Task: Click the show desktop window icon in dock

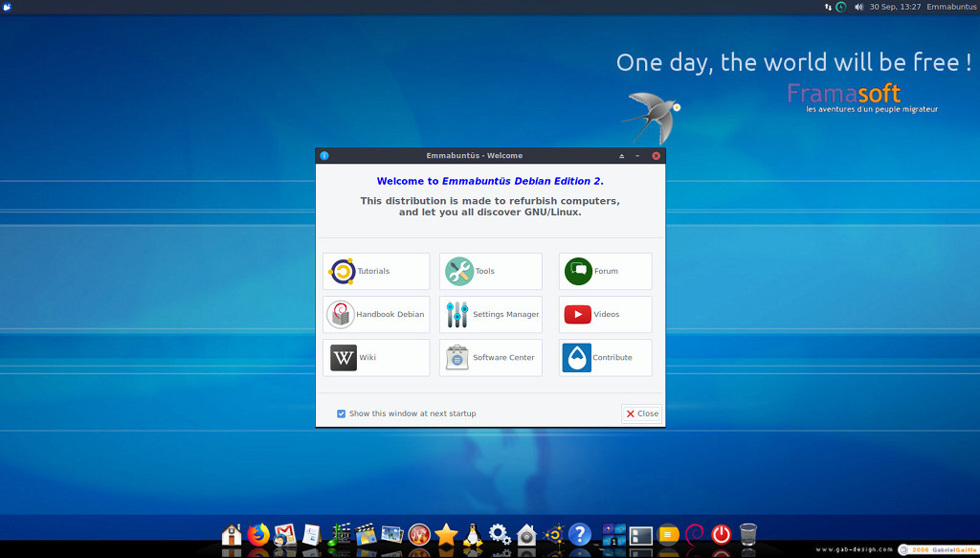Action: (x=640, y=535)
